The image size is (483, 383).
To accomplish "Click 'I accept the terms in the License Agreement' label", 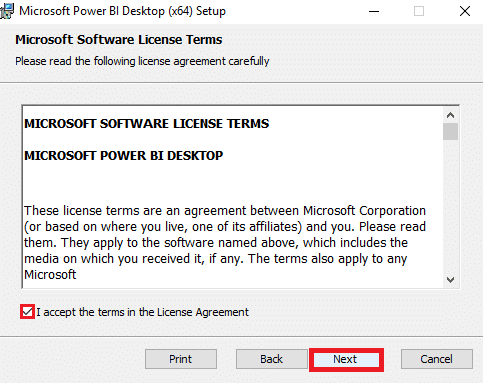I will coord(143,312).
